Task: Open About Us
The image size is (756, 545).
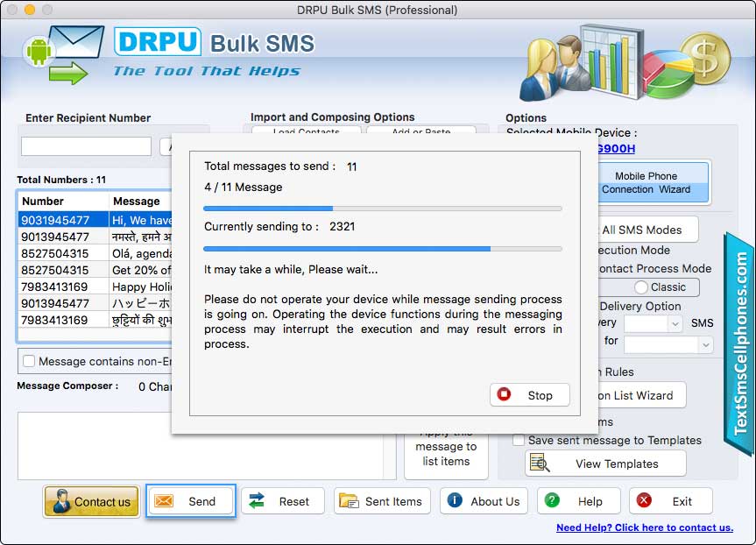Action: [484, 501]
